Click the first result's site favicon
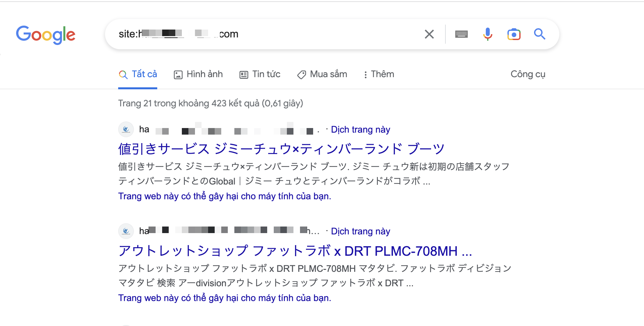 point(126,130)
